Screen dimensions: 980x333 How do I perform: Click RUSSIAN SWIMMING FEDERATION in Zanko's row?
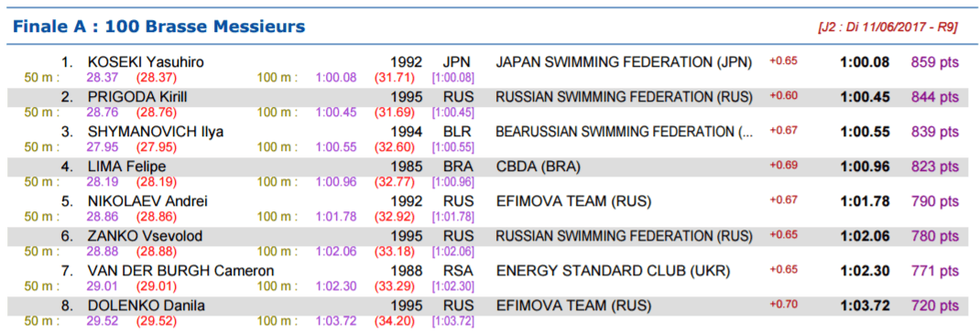coord(624,237)
